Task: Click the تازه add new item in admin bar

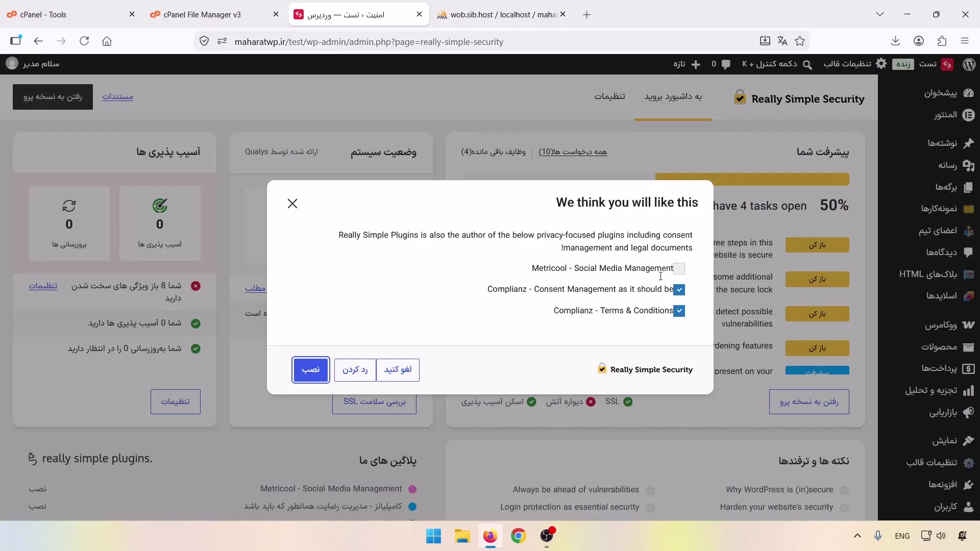Action: [x=687, y=64]
